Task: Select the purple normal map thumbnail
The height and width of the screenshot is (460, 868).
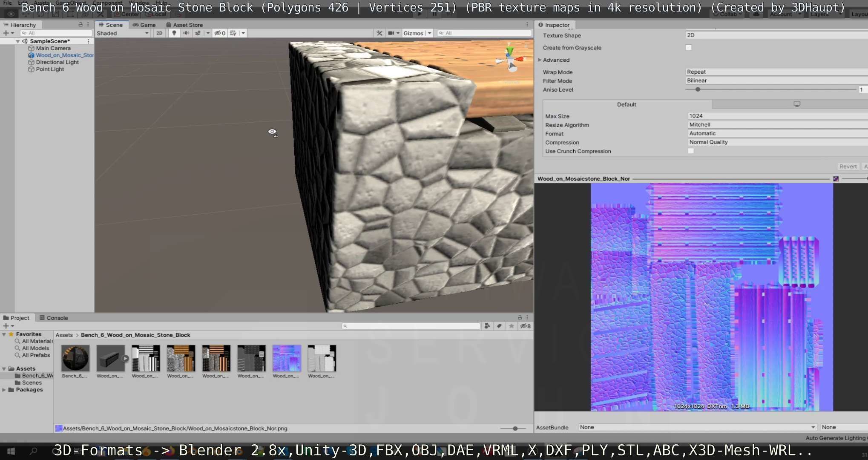Action: [x=286, y=359]
